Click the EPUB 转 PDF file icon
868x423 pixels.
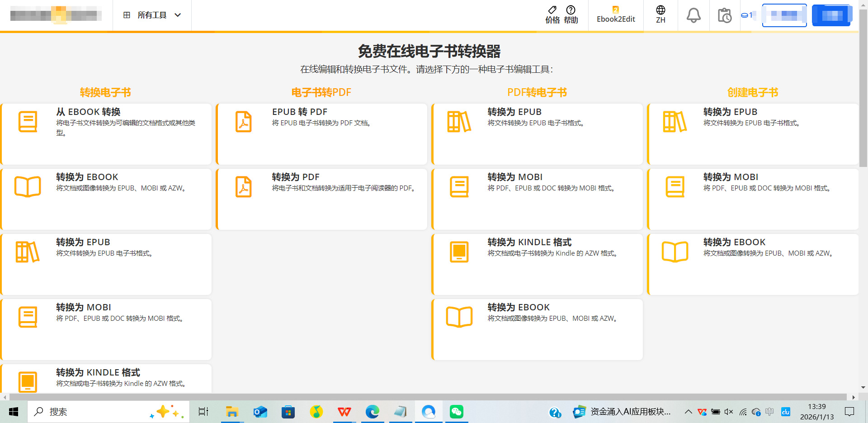(243, 122)
